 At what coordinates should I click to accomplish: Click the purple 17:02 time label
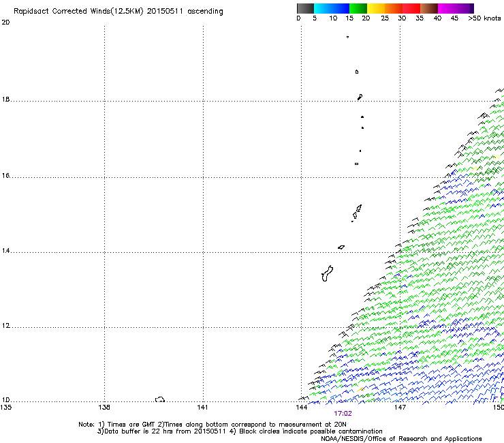click(x=343, y=414)
